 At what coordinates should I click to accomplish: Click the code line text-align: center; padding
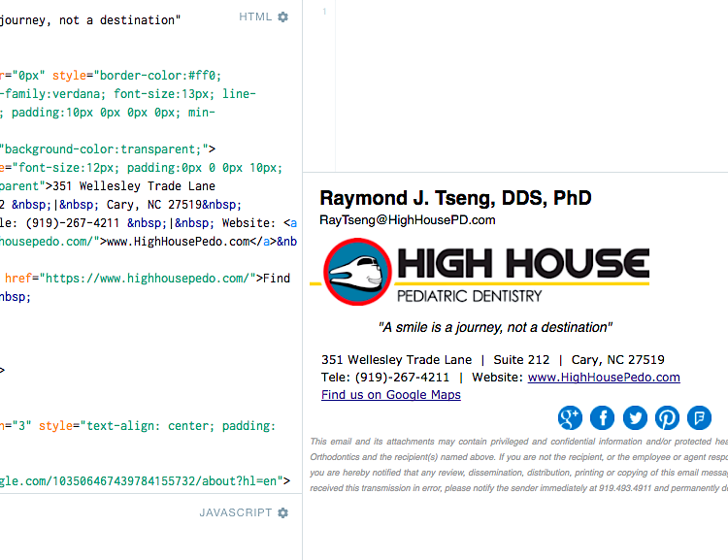pos(138,426)
